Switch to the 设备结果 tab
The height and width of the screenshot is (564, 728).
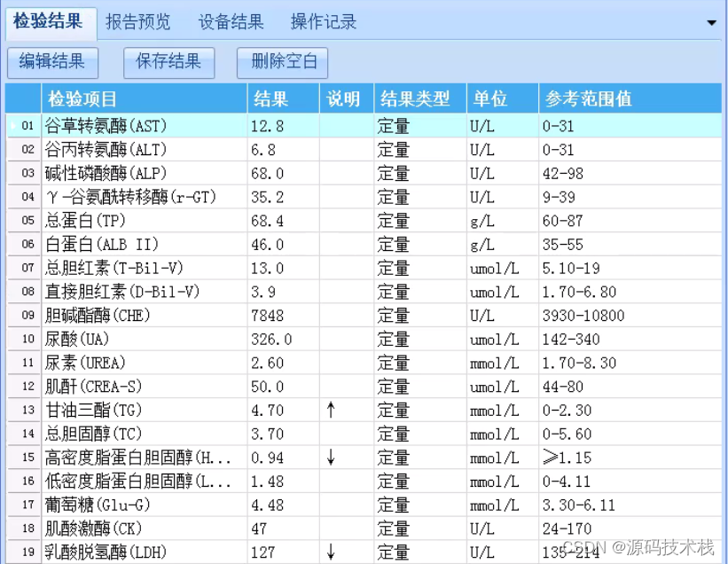tap(230, 21)
